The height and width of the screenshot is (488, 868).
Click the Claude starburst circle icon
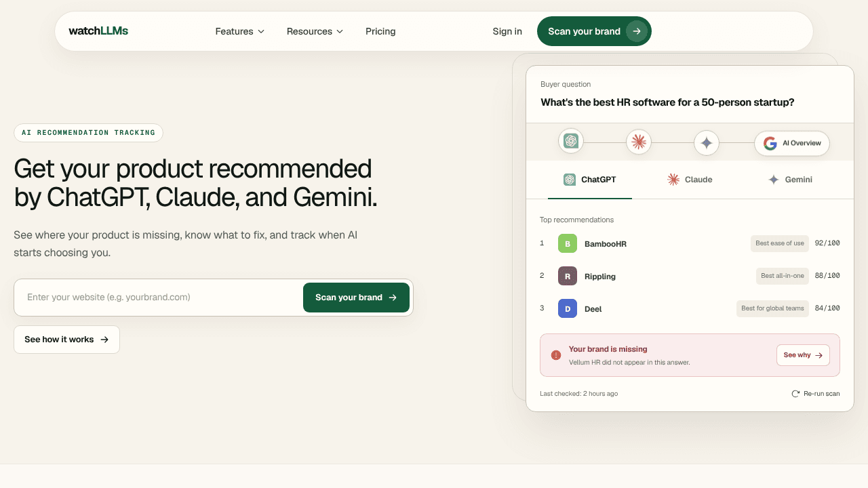pos(639,142)
